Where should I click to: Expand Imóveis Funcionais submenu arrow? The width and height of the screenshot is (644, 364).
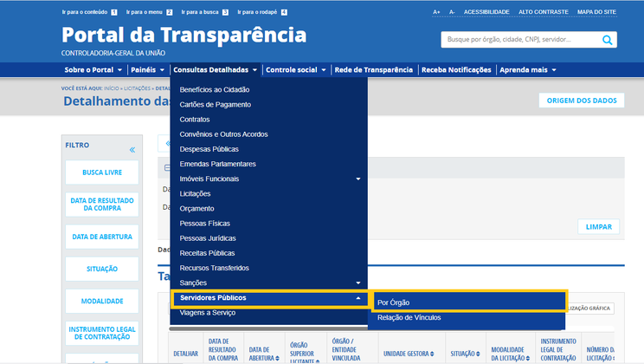(x=358, y=179)
